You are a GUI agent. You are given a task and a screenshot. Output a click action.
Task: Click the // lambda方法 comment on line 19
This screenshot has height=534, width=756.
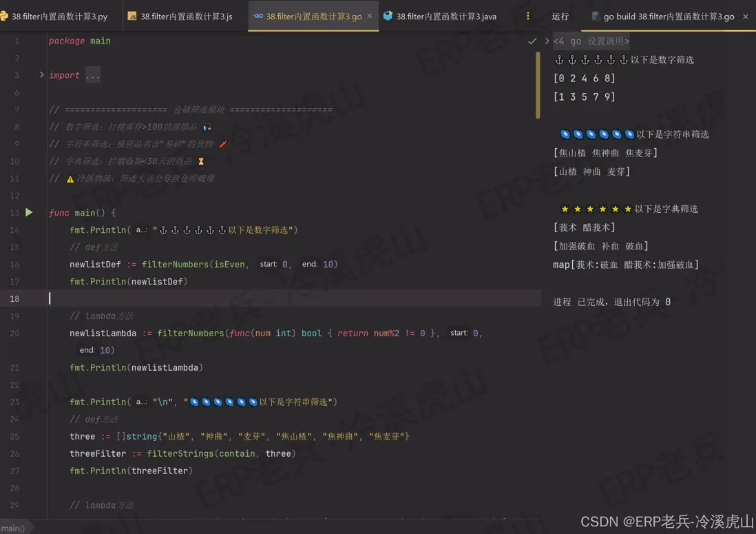point(101,316)
